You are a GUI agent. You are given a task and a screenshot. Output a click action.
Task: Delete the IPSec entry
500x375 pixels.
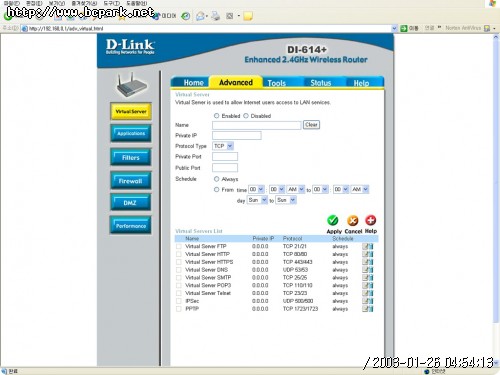[x=371, y=301]
